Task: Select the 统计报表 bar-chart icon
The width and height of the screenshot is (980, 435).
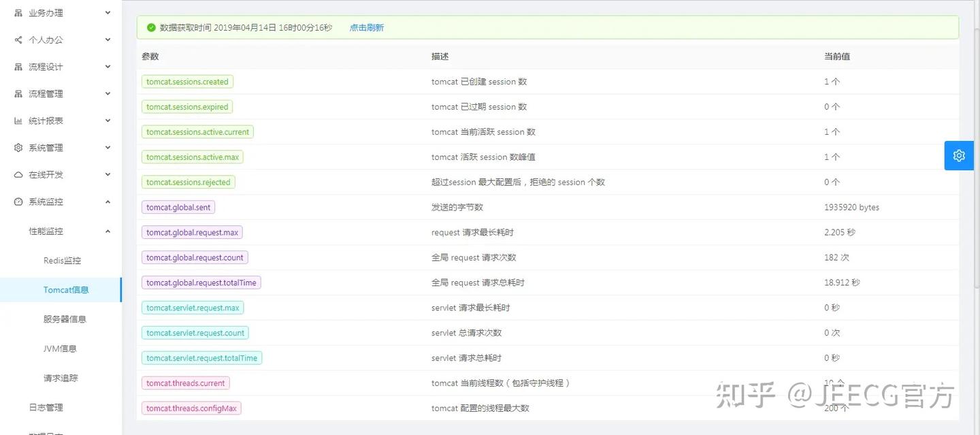Action: point(15,120)
